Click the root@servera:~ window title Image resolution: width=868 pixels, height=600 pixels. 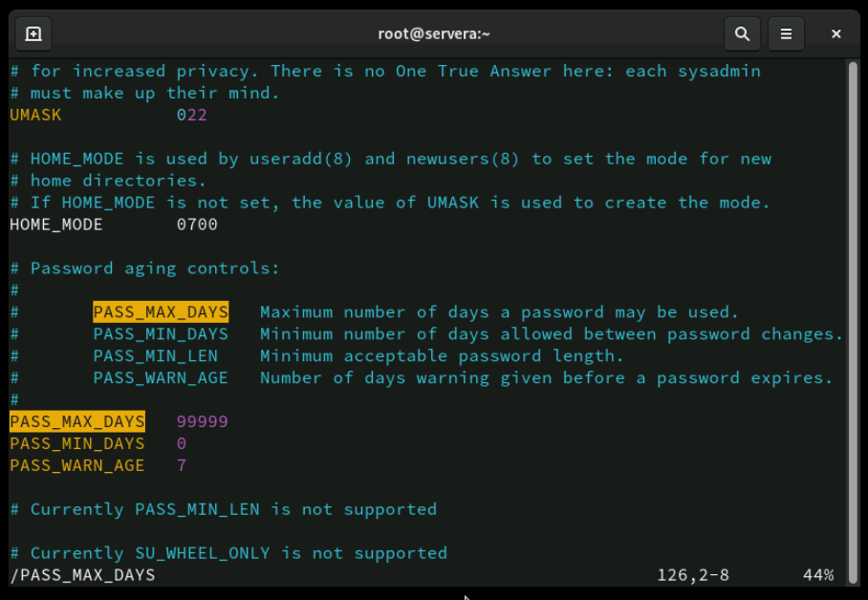point(434,33)
